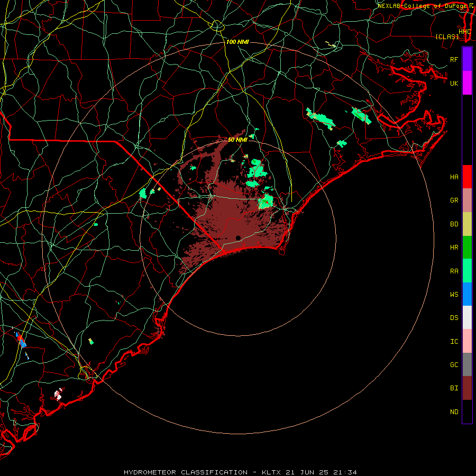Click the [CLAS] units label
This screenshot has width=476, height=476.
[447, 37]
